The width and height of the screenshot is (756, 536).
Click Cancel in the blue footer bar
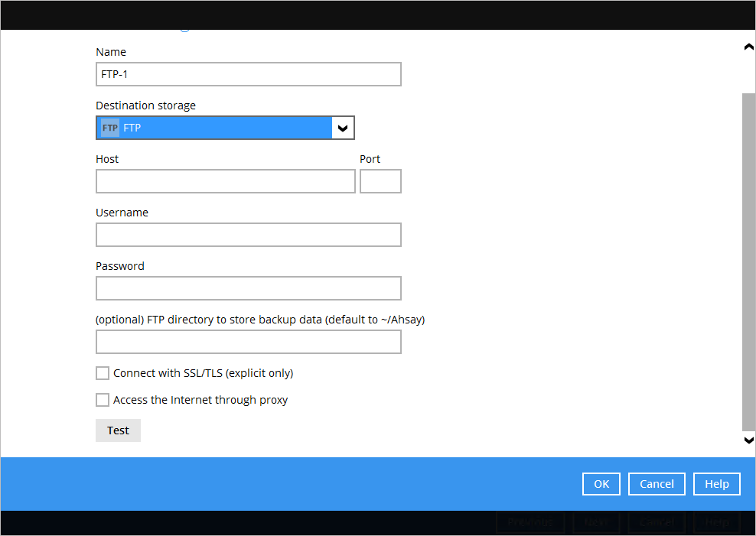pos(657,484)
